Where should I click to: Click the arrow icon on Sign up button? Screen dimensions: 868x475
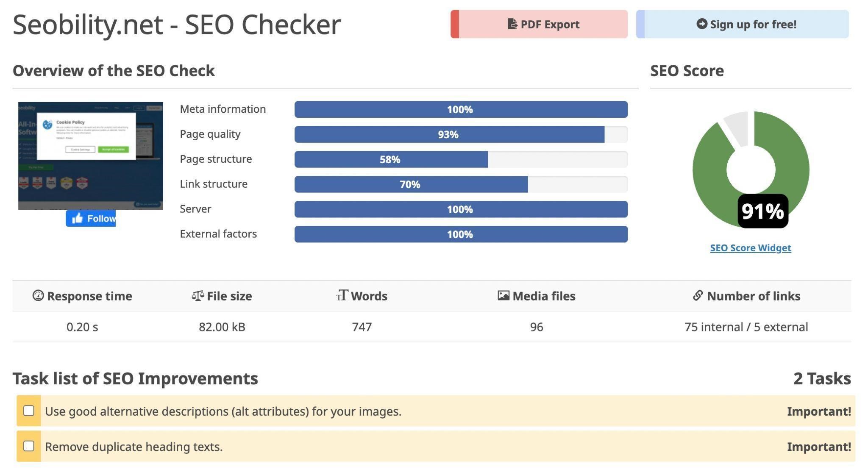(701, 24)
